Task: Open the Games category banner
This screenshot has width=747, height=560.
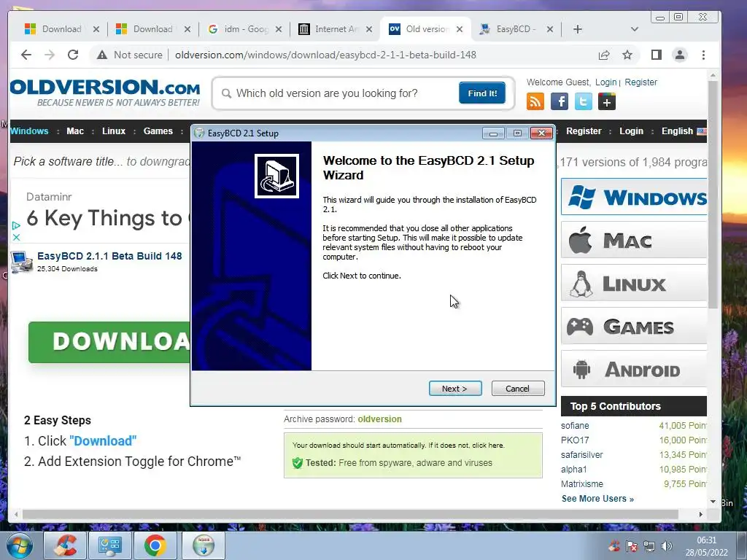Action: click(634, 327)
